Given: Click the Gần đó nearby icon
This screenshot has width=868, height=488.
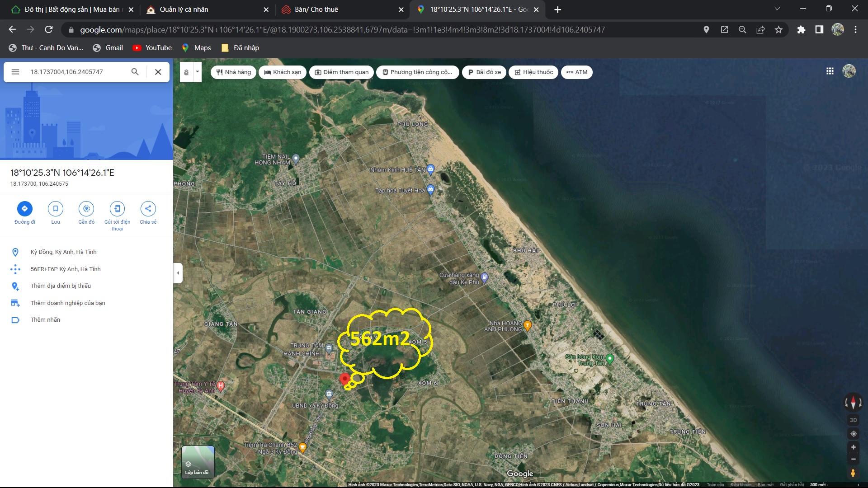Looking at the screenshot, I should [86, 208].
